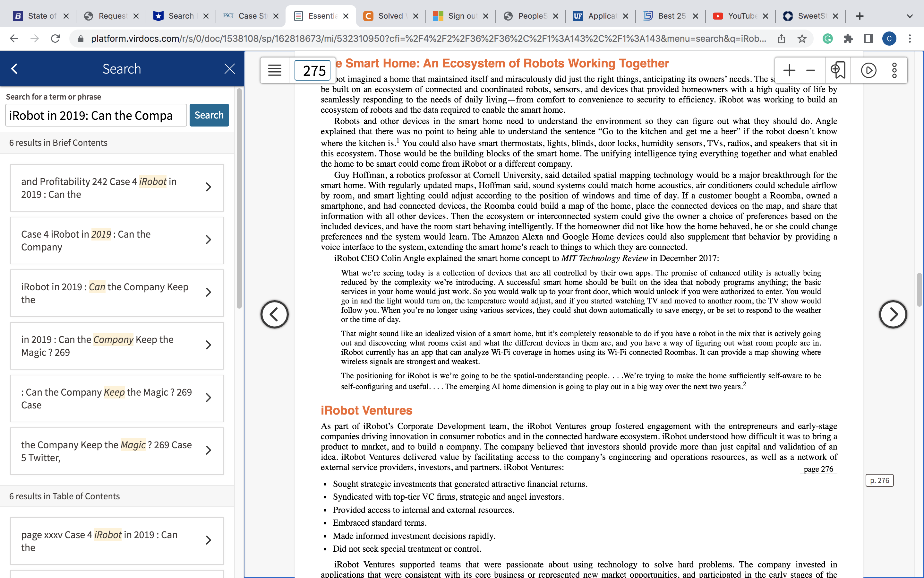
Task: Click the browser back arrow
Action: point(14,39)
